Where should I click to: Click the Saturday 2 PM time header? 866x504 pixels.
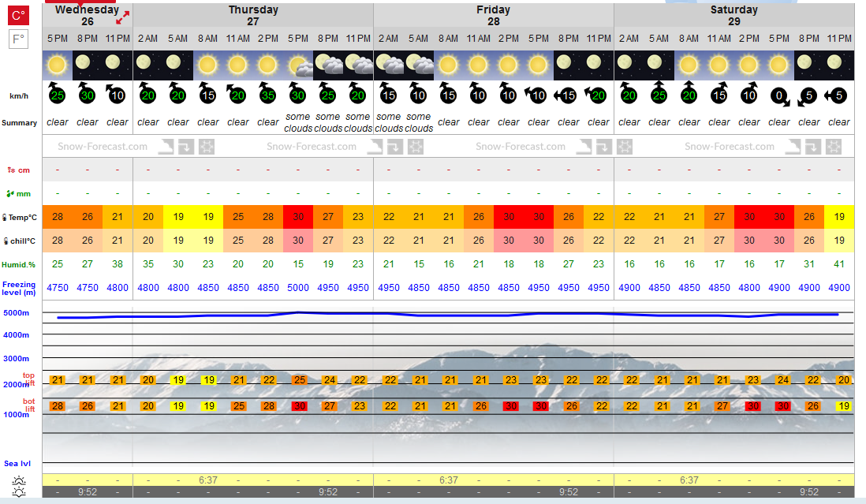pos(749,39)
